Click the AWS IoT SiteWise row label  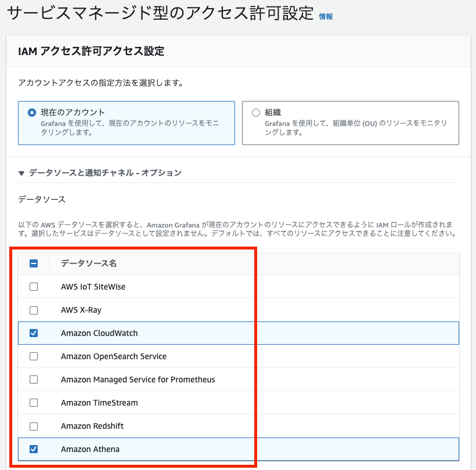(93, 287)
